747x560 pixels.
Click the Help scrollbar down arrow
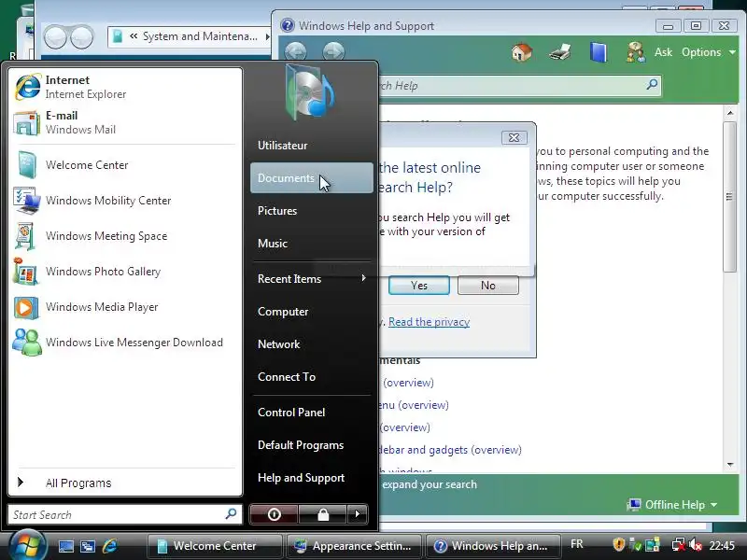point(730,464)
